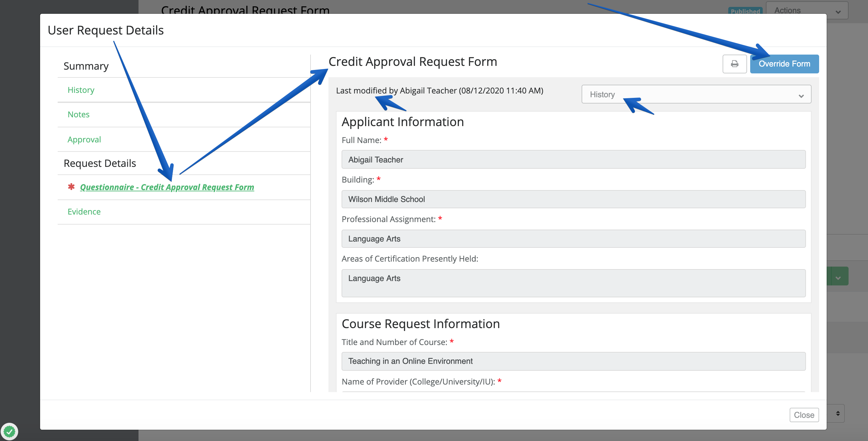Open Questionnaire - Credit Approval Request Form link
The height and width of the screenshot is (441, 868).
(x=167, y=187)
